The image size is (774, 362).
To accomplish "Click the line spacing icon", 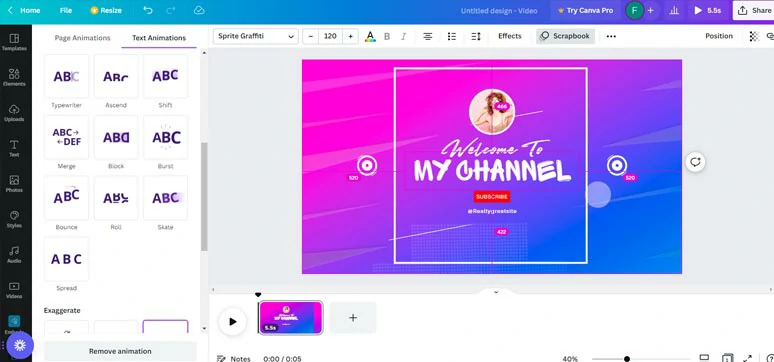I will point(476,36).
